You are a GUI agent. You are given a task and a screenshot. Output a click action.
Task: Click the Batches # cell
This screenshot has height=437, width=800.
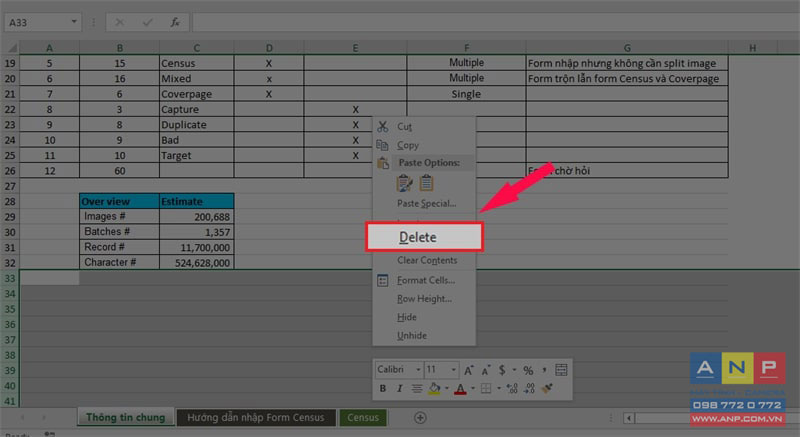[119, 232]
